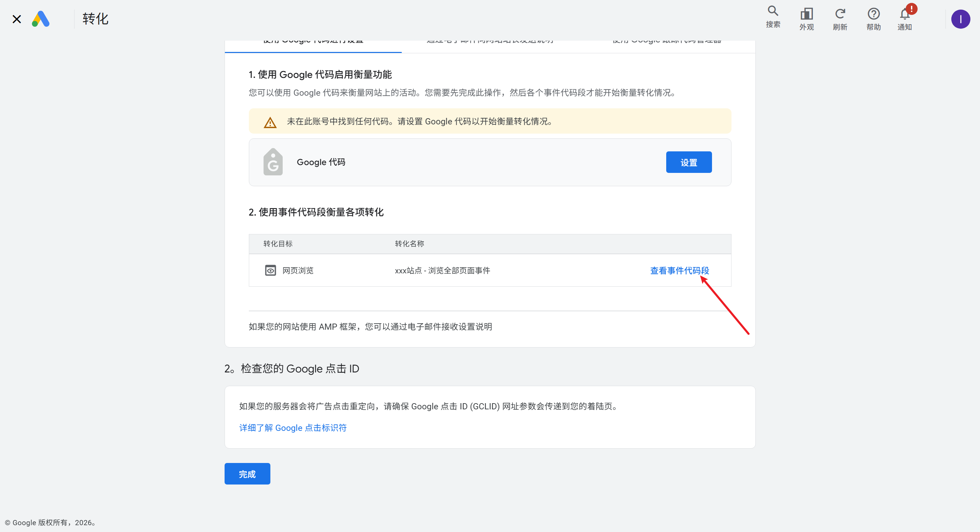
Task: Open the account avatar menu
Action: click(960, 19)
